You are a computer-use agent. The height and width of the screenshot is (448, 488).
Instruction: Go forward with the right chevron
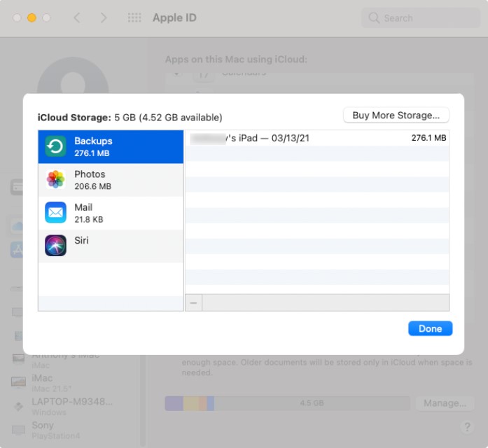click(104, 17)
